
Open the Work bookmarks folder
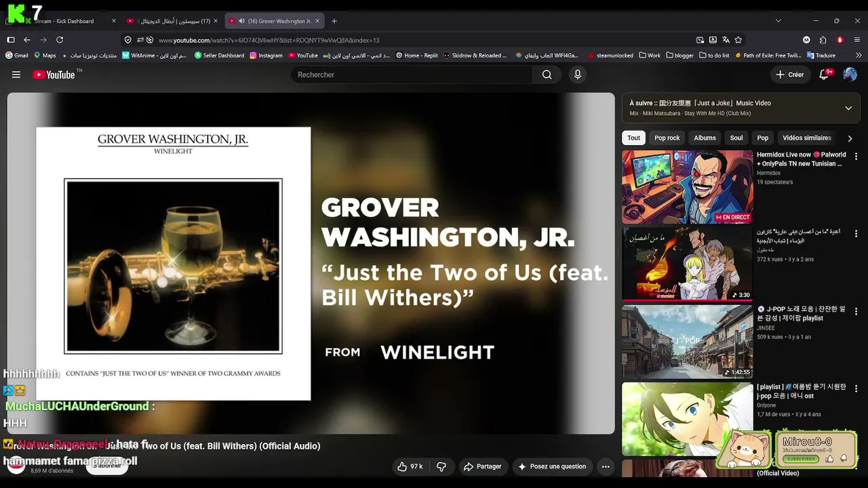[x=650, y=56]
